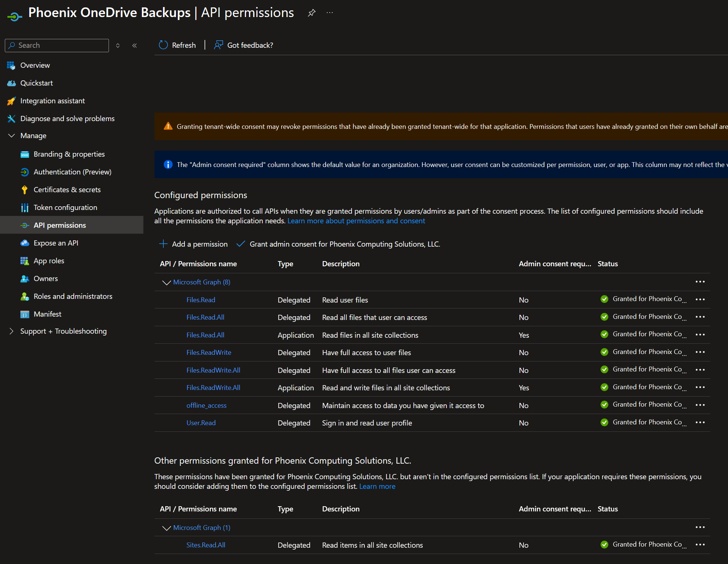Open offline_access permission link
The width and height of the screenshot is (728, 564).
tap(206, 406)
